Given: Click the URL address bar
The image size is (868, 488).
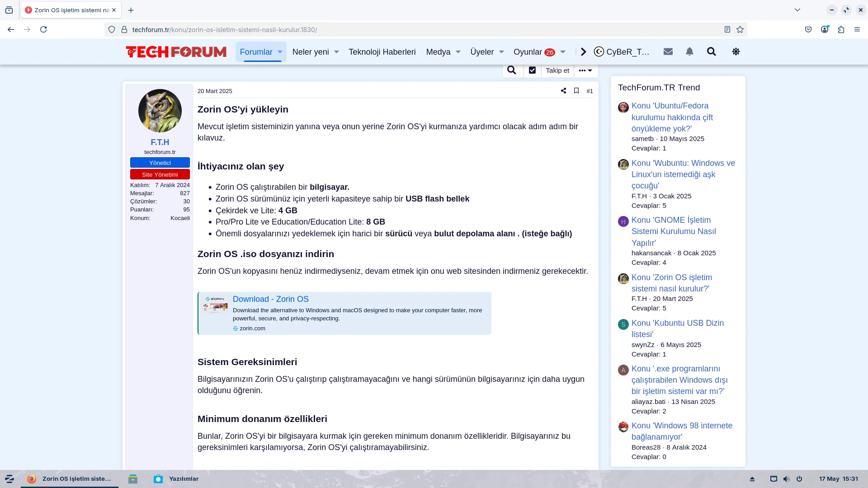Looking at the screenshot, I should 425,29.
